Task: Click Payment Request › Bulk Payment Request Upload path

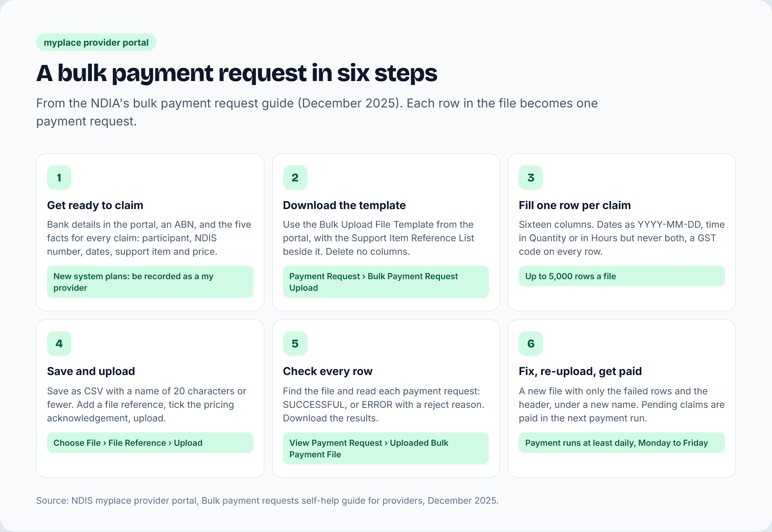Action: tap(386, 282)
